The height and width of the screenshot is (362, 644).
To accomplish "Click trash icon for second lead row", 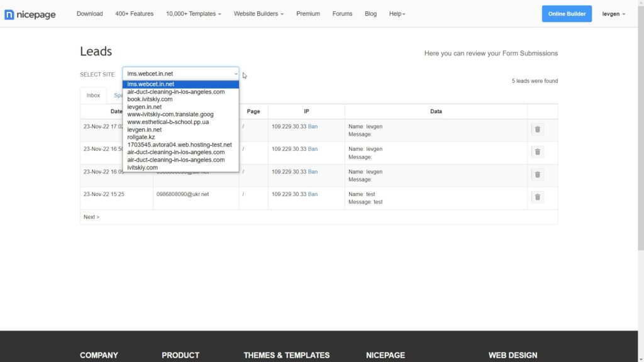I will pyautogui.click(x=537, y=152).
